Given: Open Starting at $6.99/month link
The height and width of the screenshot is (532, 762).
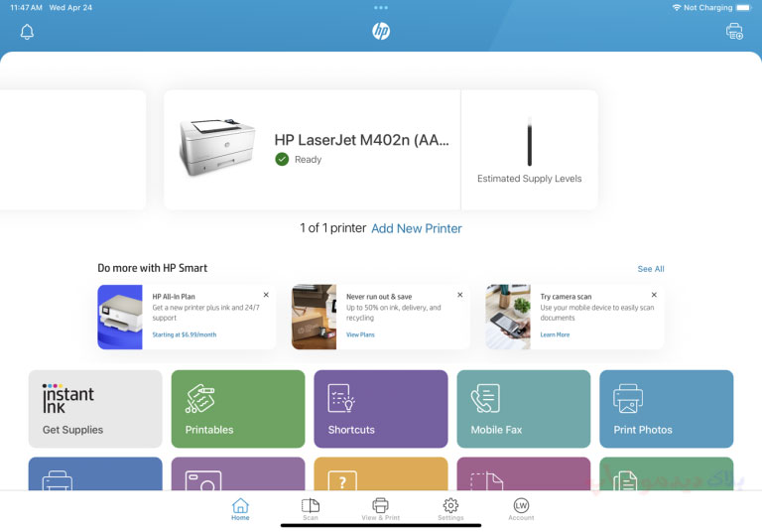Looking at the screenshot, I should click(185, 334).
